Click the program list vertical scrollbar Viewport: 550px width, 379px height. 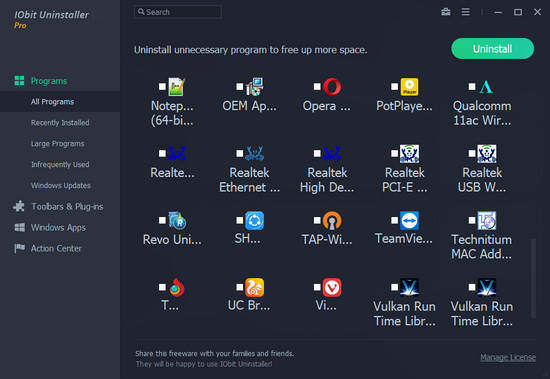pyautogui.click(x=534, y=278)
